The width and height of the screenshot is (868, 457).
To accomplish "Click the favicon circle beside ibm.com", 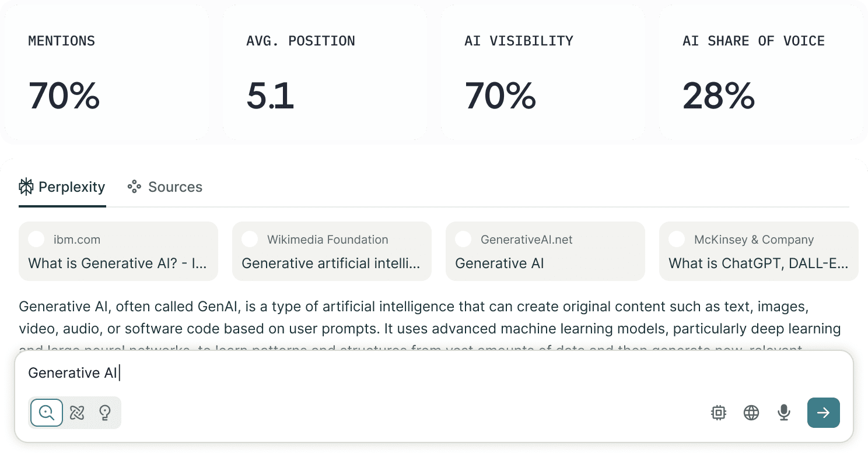I will (36, 239).
